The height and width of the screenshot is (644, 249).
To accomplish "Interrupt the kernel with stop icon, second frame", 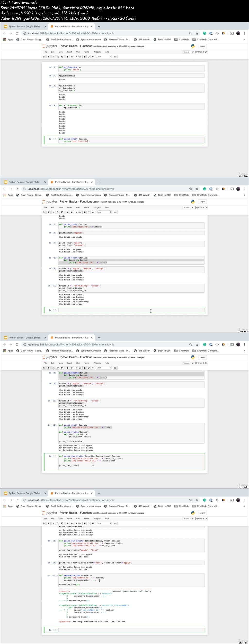I will tap(85, 212).
